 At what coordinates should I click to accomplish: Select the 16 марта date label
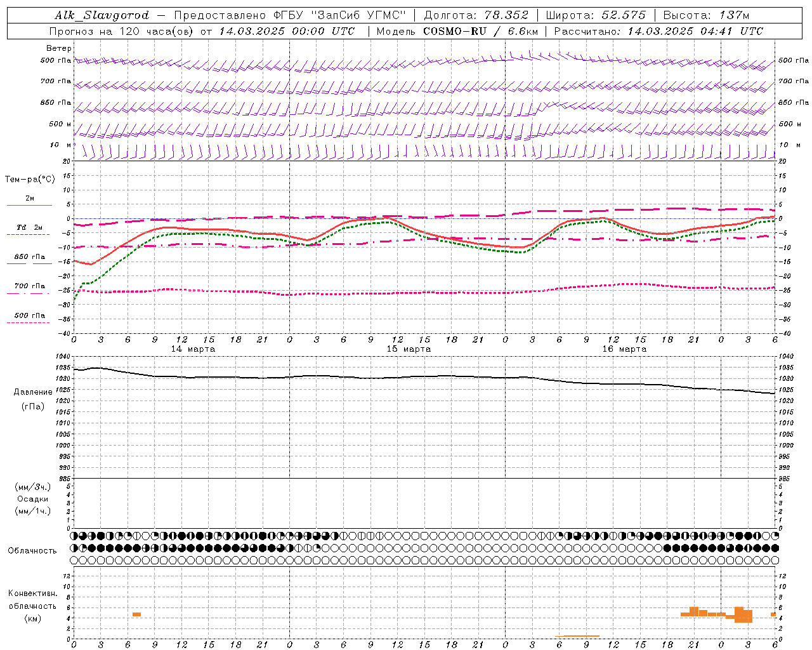624,349
